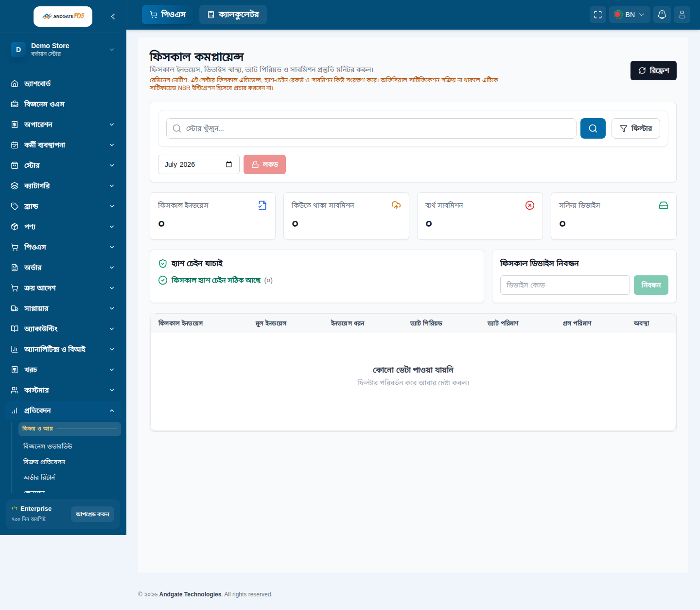
Task: Click the green check circle hash status icon
Action: 163,280
